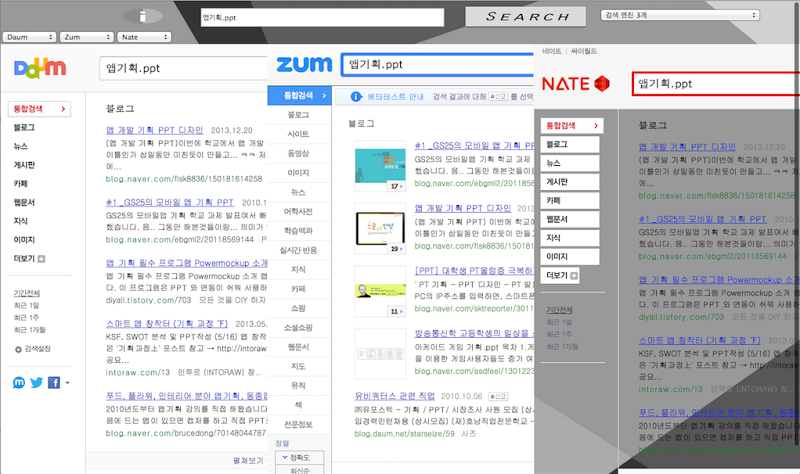Image resolution: width=800 pixels, height=474 pixels.
Task: Open the 정확도 sort dropdown in Zum
Action: coord(299,457)
